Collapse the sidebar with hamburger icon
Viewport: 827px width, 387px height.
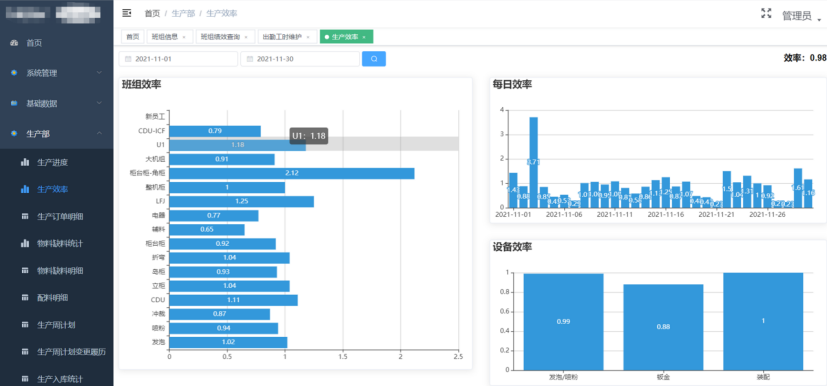pos(127,13)
